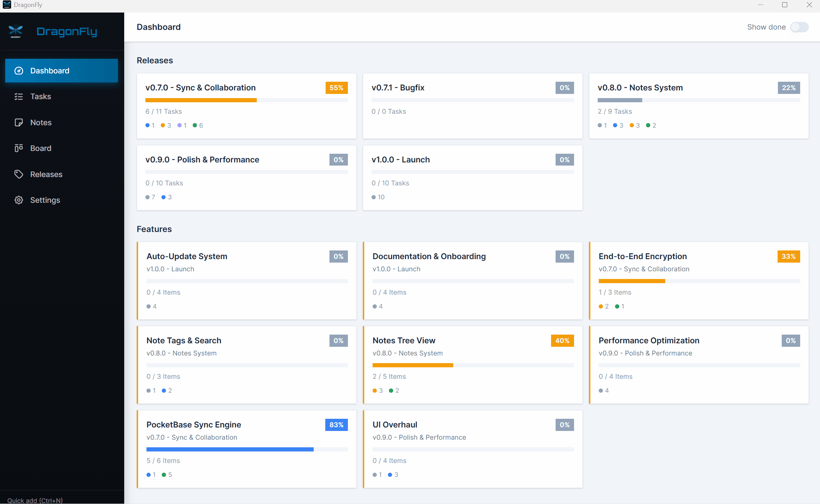Click the DragonFly logo icon in sidebar

click(x=16, y=31)
